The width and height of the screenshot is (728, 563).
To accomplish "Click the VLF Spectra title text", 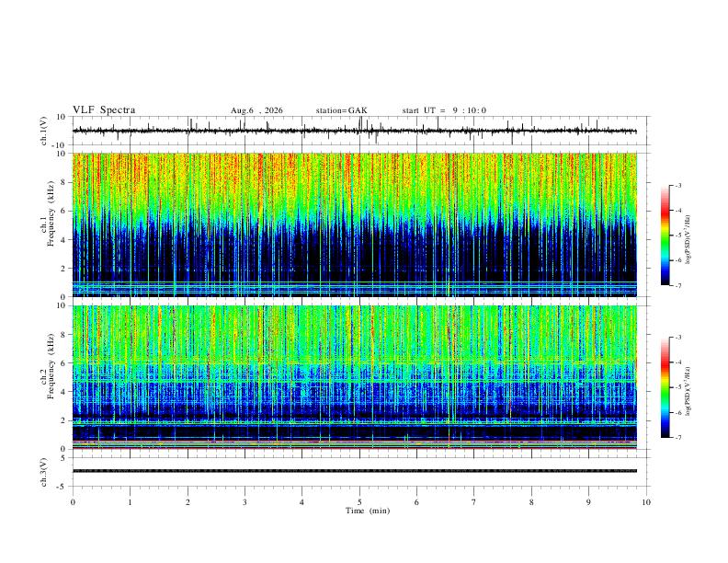I will point(104,110).
